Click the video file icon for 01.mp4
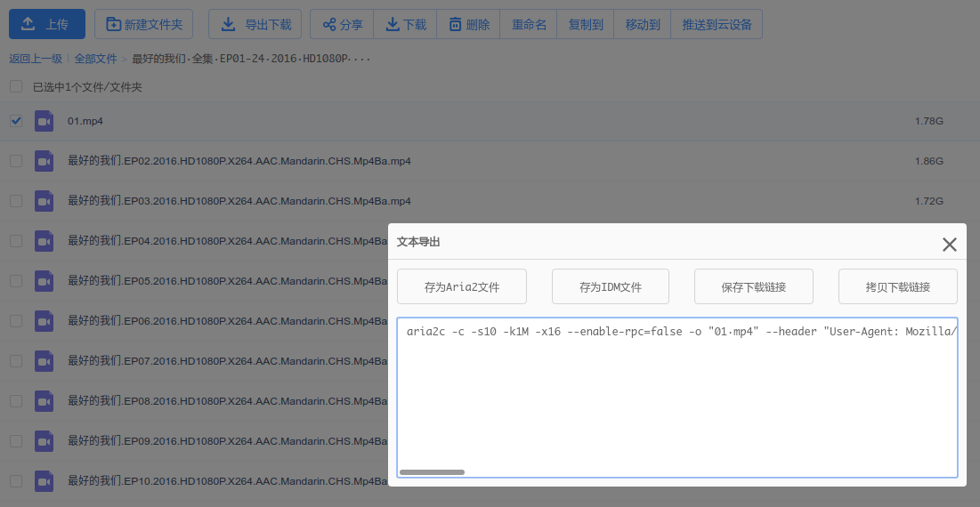The width and height of the screenshot is (980, 507). [x=44, y=121]
